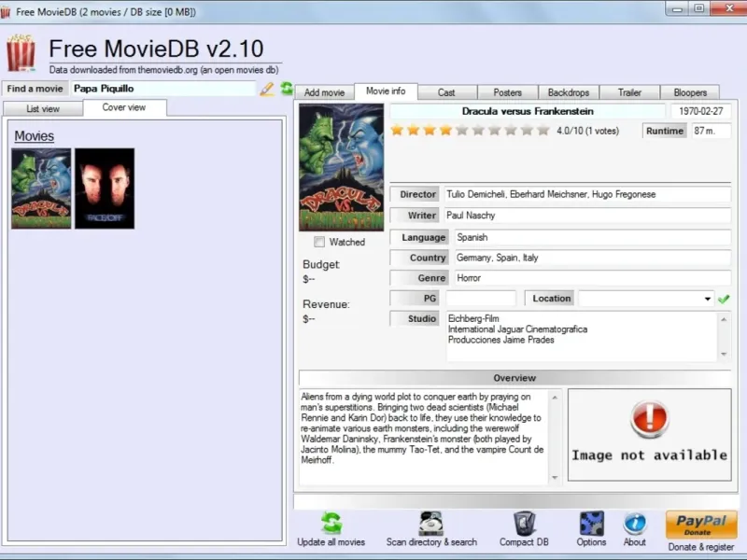
Task: Click the Movies heading link
Action: (34, 136)
